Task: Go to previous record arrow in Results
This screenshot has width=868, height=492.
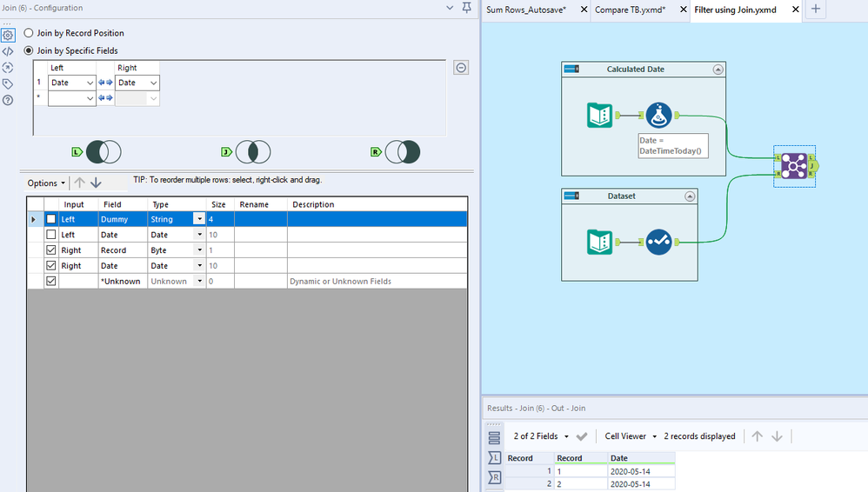Action: tap(758, 436)
